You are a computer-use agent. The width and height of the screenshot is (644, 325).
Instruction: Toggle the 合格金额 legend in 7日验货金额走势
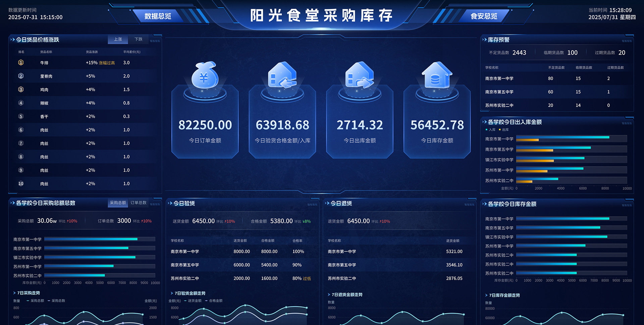pos(212,301)
